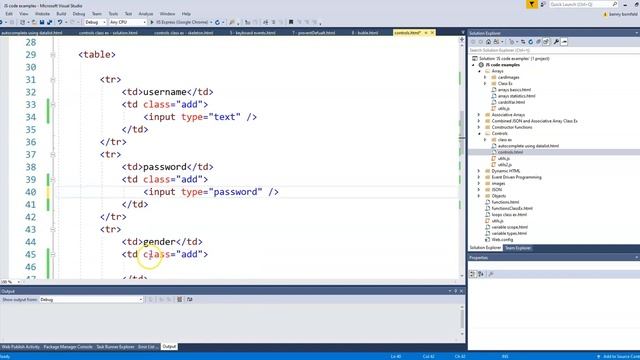640x360 pixels.
Task: Expand the Associative Arrays folder
Action: point(479,115)
